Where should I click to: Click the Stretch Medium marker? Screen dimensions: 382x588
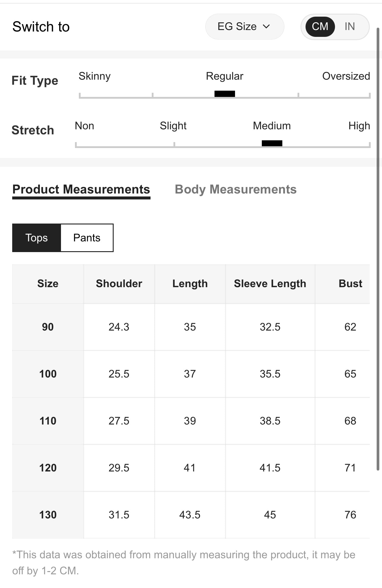tap(272, 143)
